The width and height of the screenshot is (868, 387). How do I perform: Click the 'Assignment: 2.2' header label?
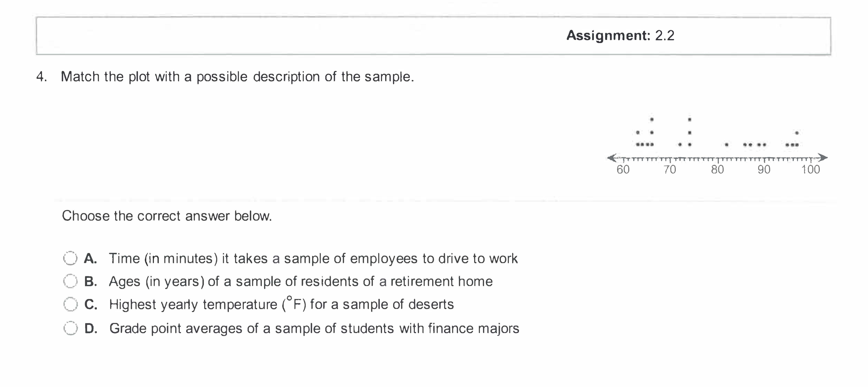point(620,35)
